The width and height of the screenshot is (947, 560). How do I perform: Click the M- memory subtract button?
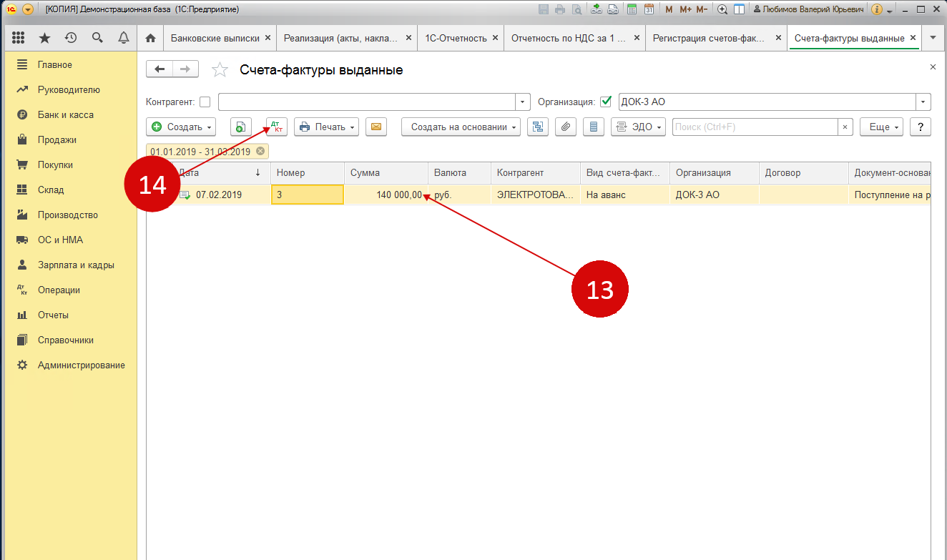coord(702,9)
